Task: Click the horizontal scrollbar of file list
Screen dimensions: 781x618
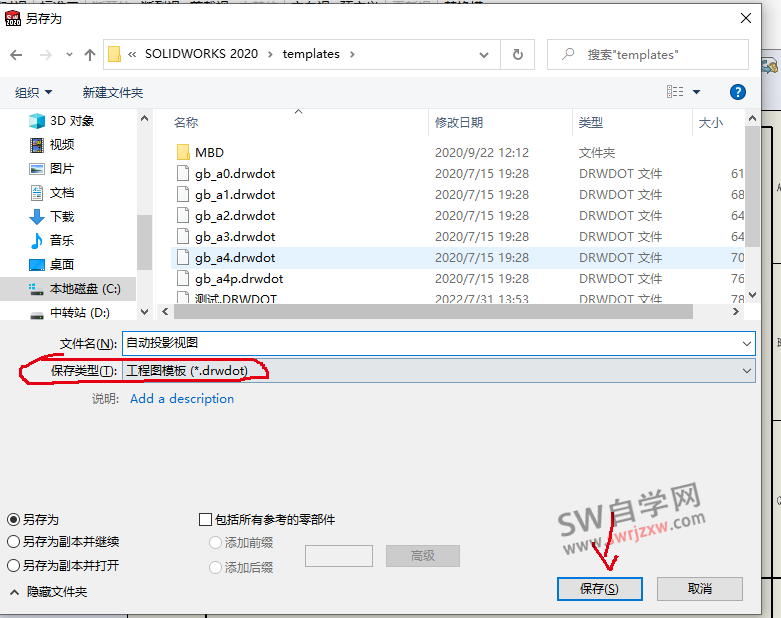Action: [433, 312]
